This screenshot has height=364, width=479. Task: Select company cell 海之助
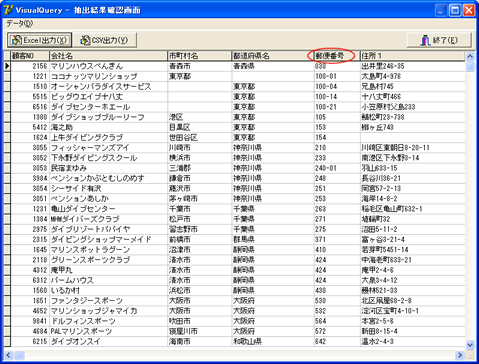pos(108,127)
